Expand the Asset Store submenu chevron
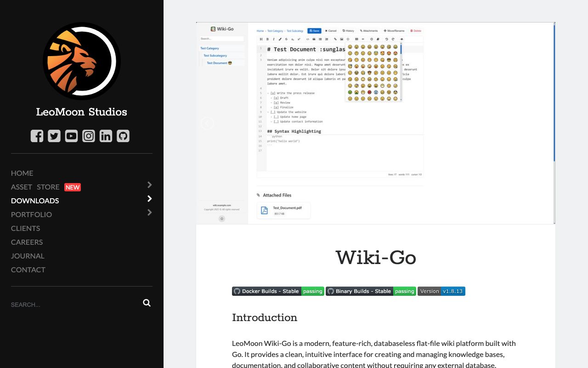588x368 pixels. 149,185
